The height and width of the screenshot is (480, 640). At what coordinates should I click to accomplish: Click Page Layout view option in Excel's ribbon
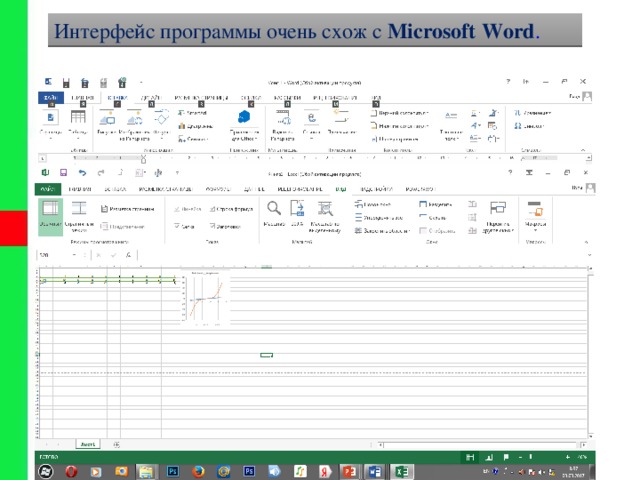click(127, 209)
